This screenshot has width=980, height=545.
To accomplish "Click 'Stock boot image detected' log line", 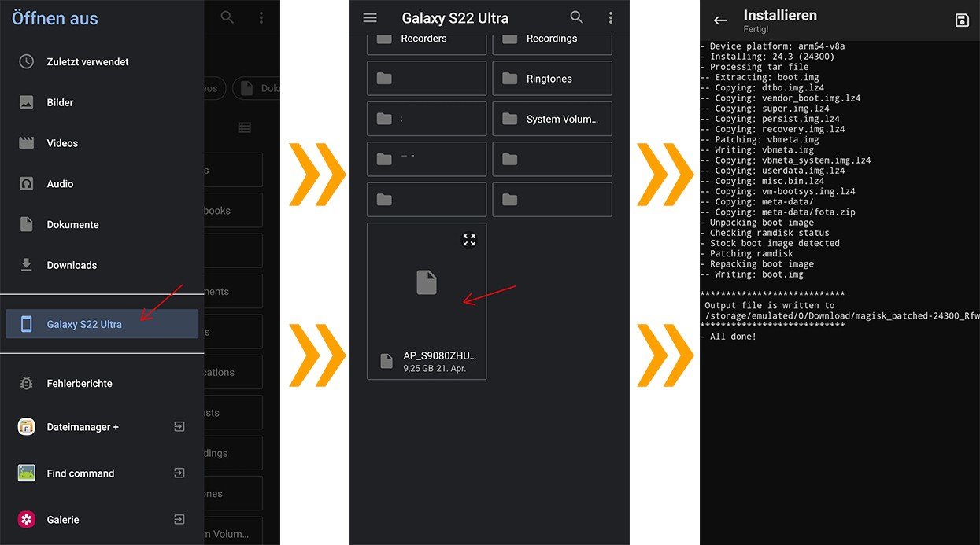I will (770, 243).
